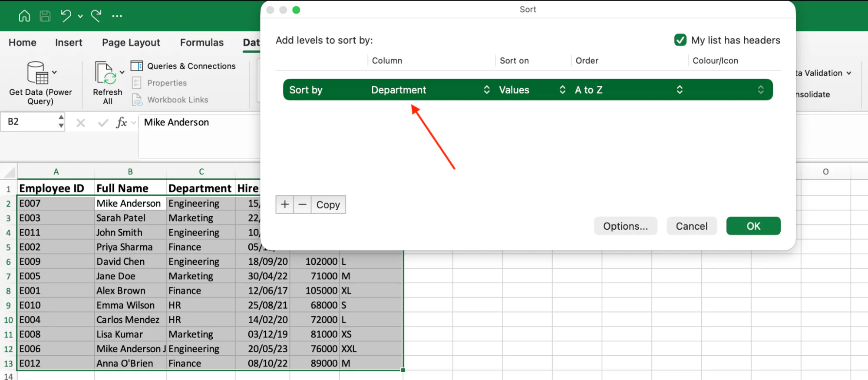Switch to the Insert ribbon tab
The image size is (868, 380).
click(69, 43)
